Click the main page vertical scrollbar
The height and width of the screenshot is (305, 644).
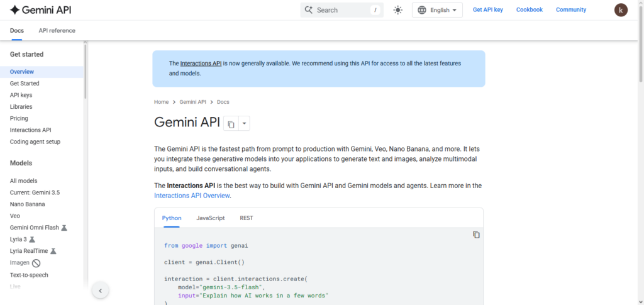click(641, 43)
